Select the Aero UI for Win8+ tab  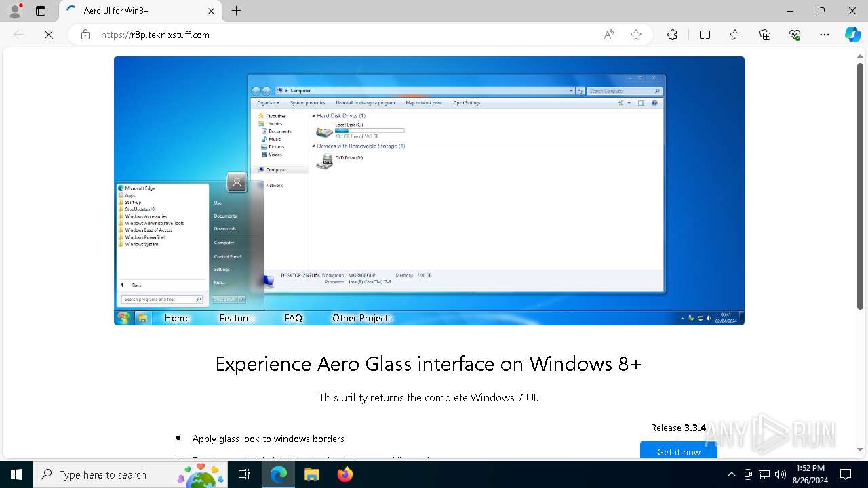point(140,11)
